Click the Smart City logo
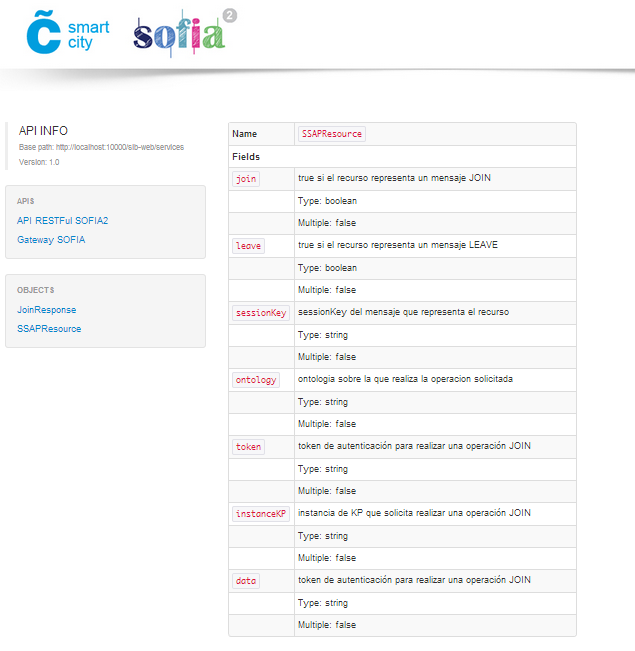 click(67, 34)
